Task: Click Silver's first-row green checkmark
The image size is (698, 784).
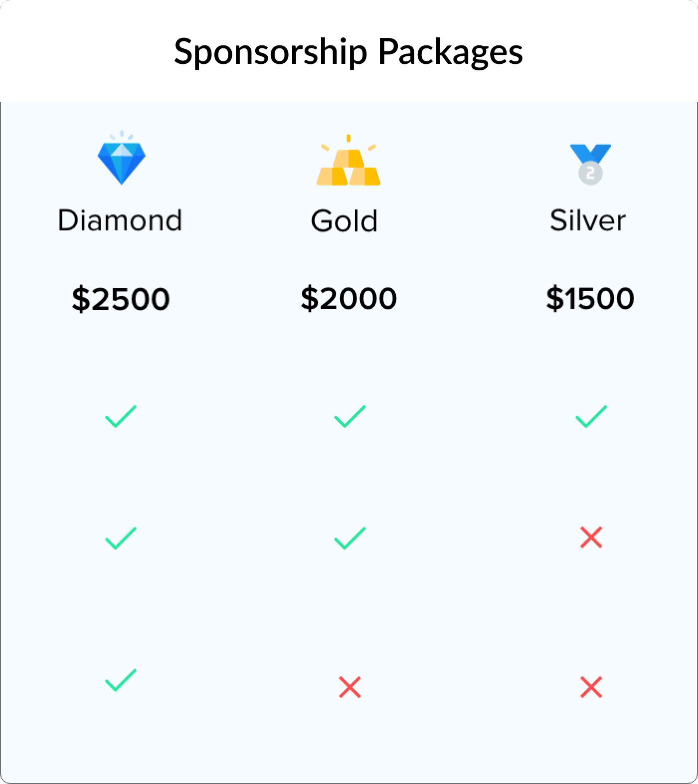Action: 591,416
